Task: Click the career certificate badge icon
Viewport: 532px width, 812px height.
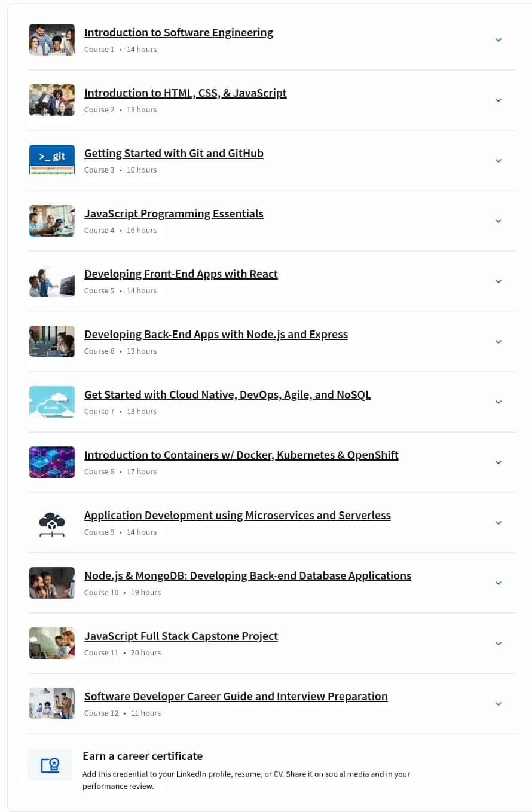Action: click(x=50, y=765)
